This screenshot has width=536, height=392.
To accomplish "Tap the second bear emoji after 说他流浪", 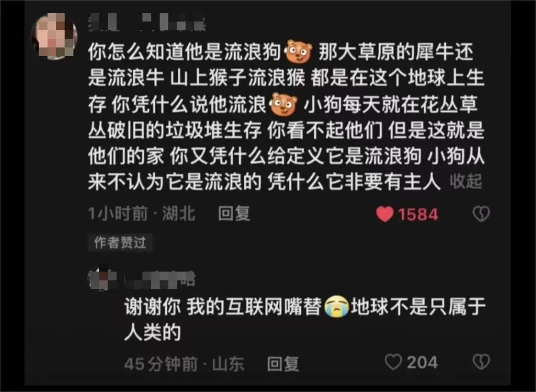I will point(284,104).
